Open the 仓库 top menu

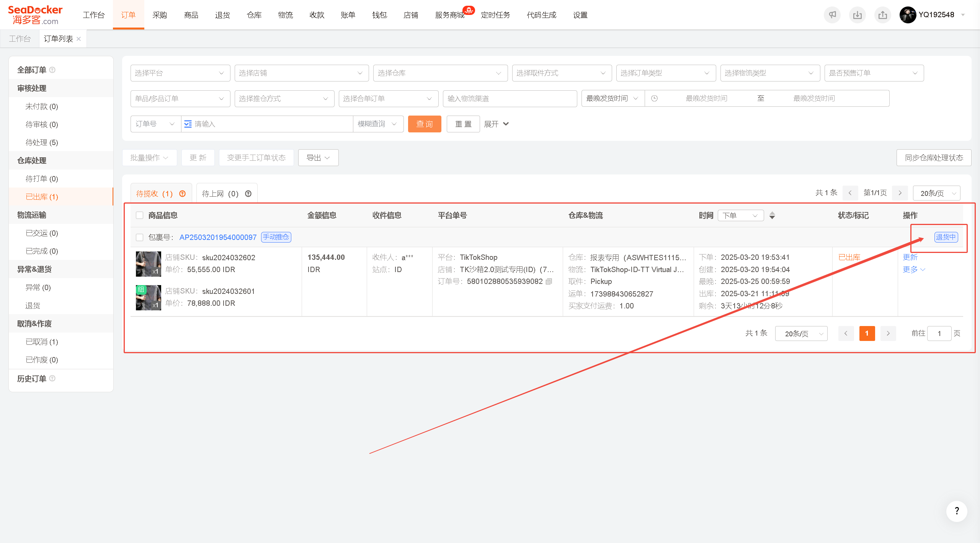point(254,15)
